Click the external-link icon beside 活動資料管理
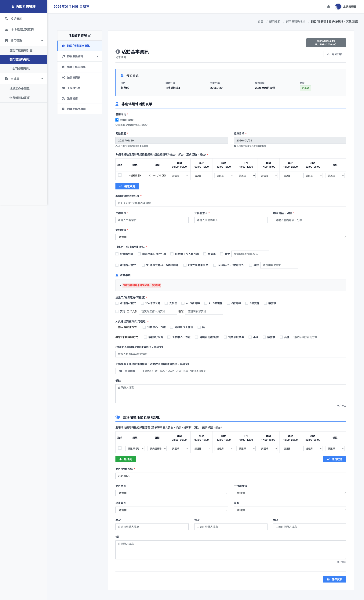The height and width of the screenshot is (600, 364). click(90, 35)
